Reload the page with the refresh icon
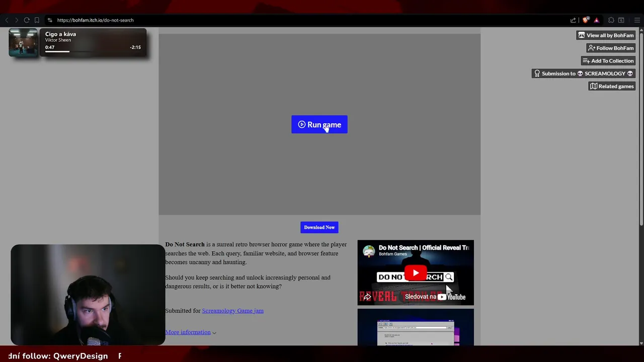The image size is (644, 362). pos(27,20)
